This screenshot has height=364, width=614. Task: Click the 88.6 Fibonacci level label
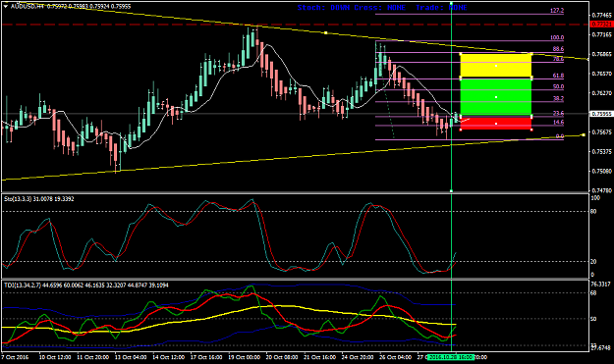click(558, 49)
